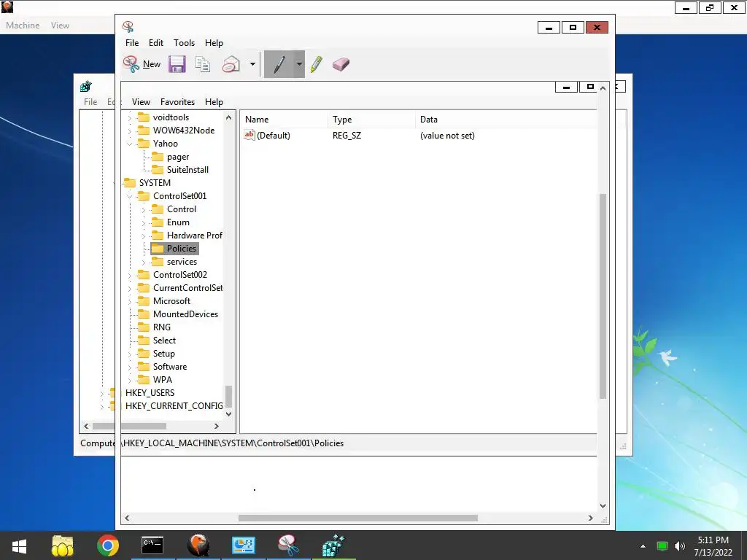Click the registry path status bar
Screen dimensions: 747x560
(358, 443)
